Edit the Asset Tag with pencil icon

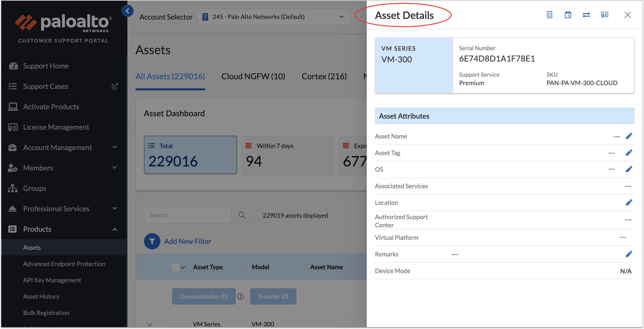629,153
